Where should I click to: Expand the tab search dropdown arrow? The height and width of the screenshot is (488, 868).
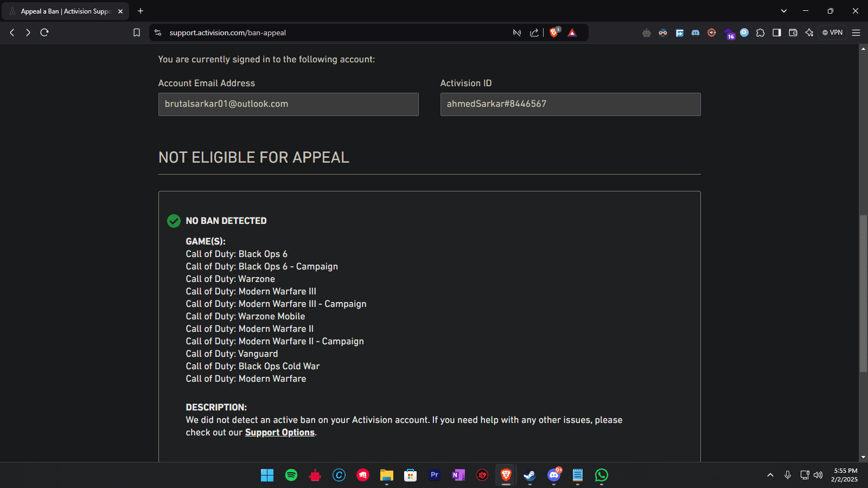[784, 11]
